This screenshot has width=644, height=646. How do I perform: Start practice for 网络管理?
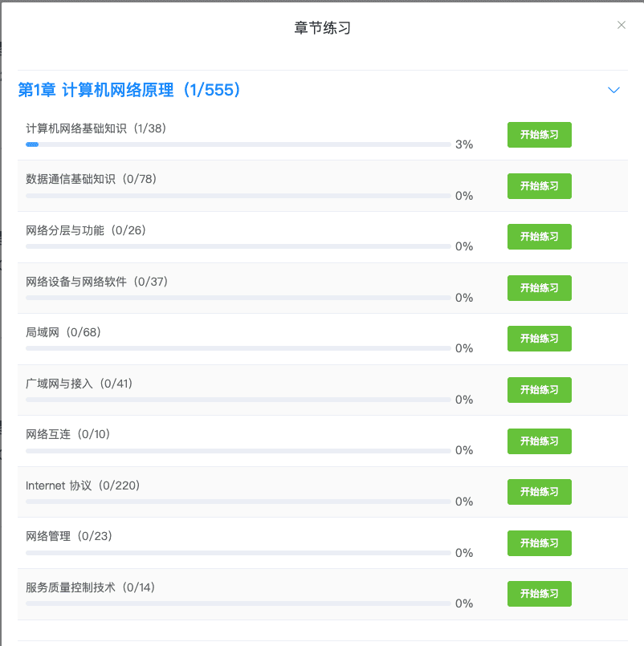(x=540, y=543)
